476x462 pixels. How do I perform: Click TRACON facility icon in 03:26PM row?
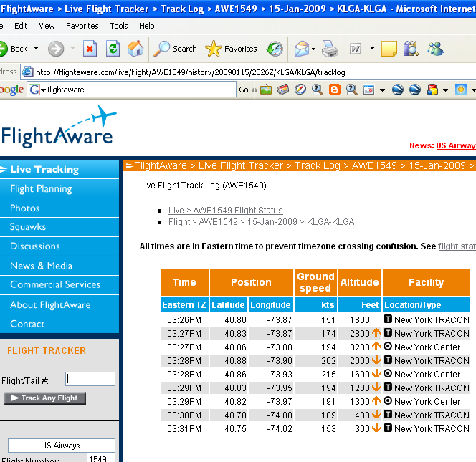388,319
